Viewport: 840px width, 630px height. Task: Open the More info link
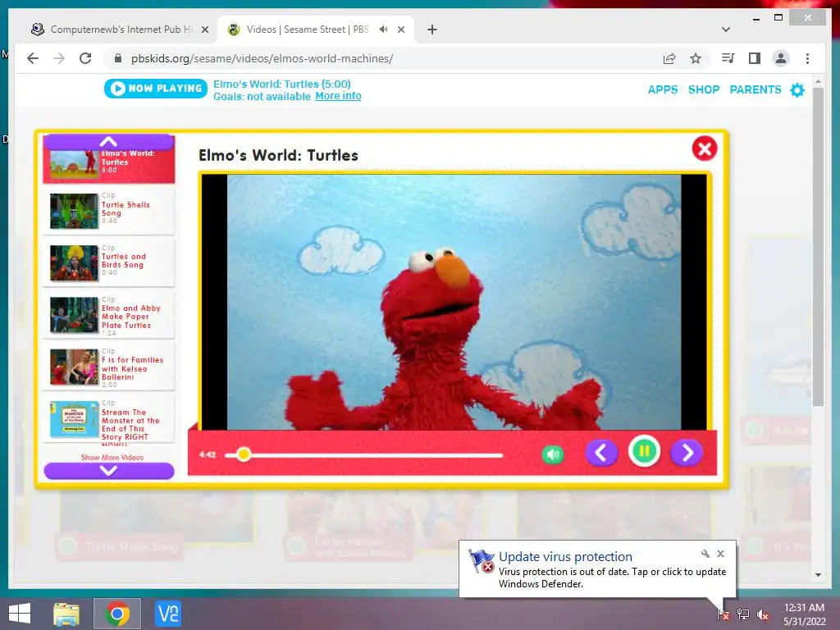pyautogui.click(x=338, y=97)
